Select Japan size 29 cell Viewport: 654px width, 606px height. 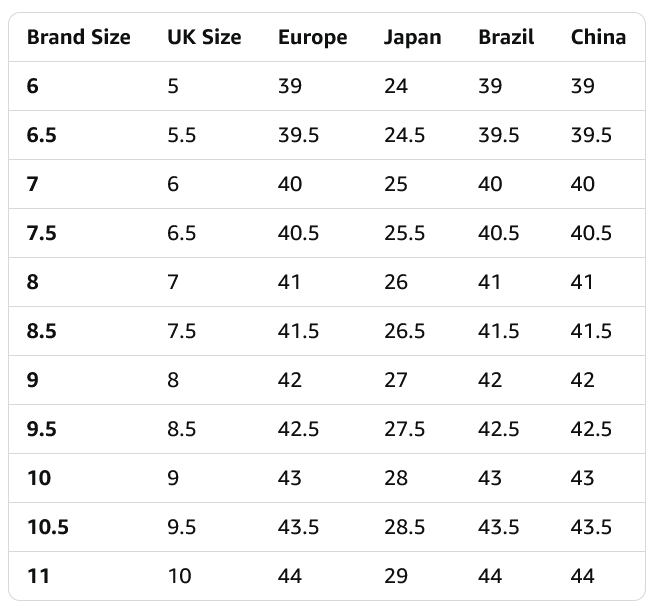click(x=396, y=576)
